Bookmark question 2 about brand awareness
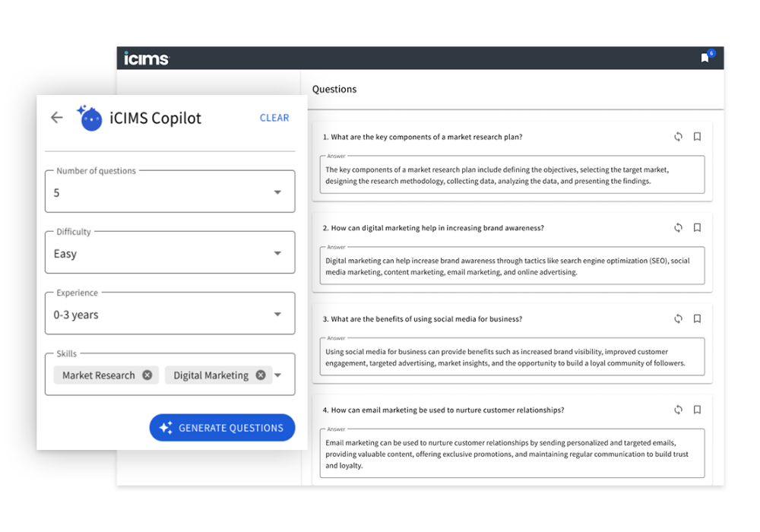 click(x=697, y=228)
